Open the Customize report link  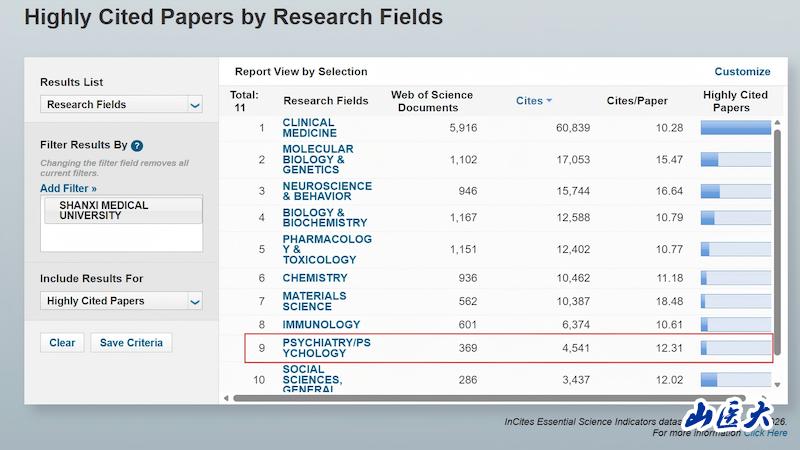click(x=742, y=72)
